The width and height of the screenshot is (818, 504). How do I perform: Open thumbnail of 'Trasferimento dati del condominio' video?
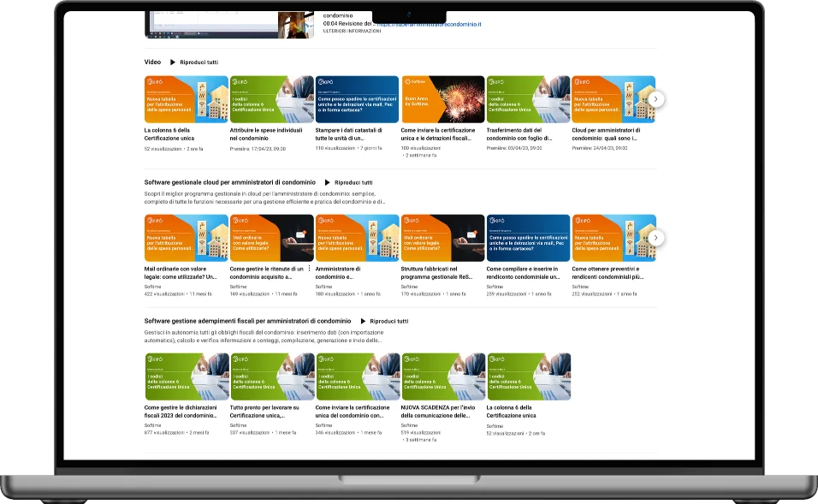pyautogui.click(x=528, y=99)
